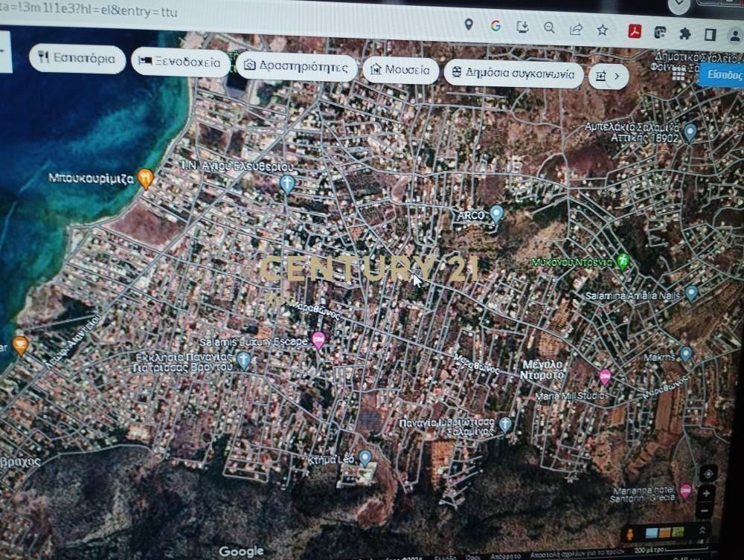
Task: Bookmark this page with the star icon
Action: (x=602, y=30)
